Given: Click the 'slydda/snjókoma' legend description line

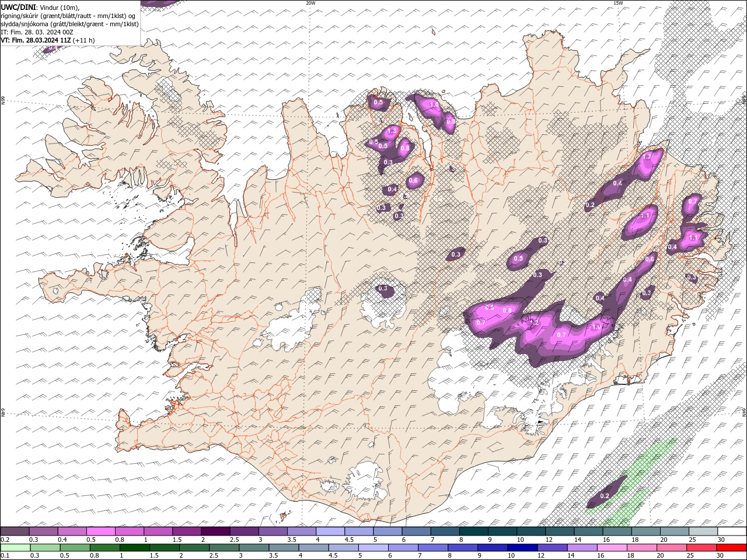Looking at the screenshot, I should click(70, 24).
